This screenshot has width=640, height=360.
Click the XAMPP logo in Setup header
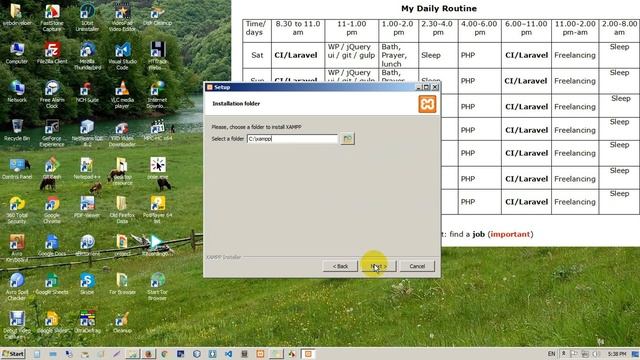coord(427,104)
